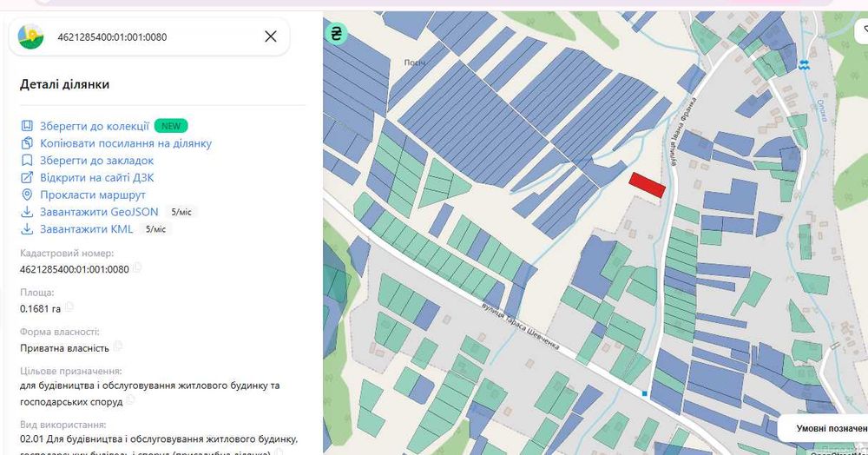Click the small blue square map marker
This screenshot has width=868, height=455.
(x=645, y=393)
